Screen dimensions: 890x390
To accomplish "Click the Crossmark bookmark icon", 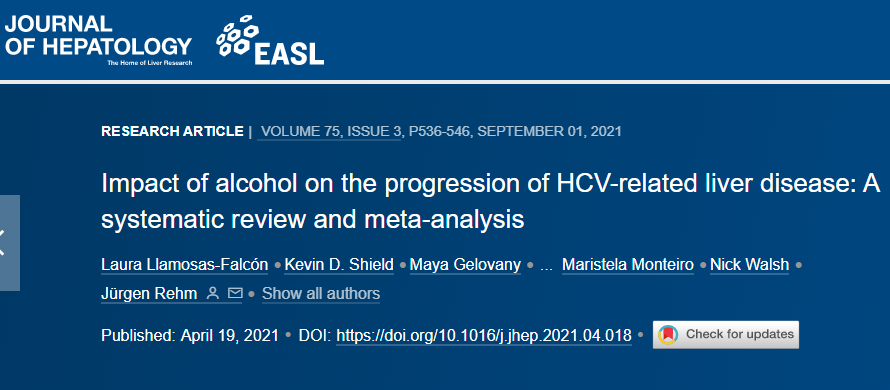I will (668, 334).
